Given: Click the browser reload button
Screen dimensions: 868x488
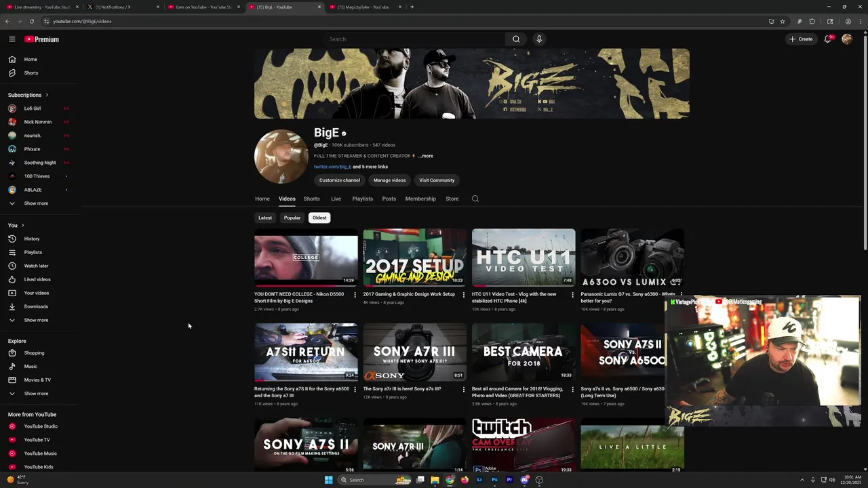Looking at the screenshot, I should [31, 21].
